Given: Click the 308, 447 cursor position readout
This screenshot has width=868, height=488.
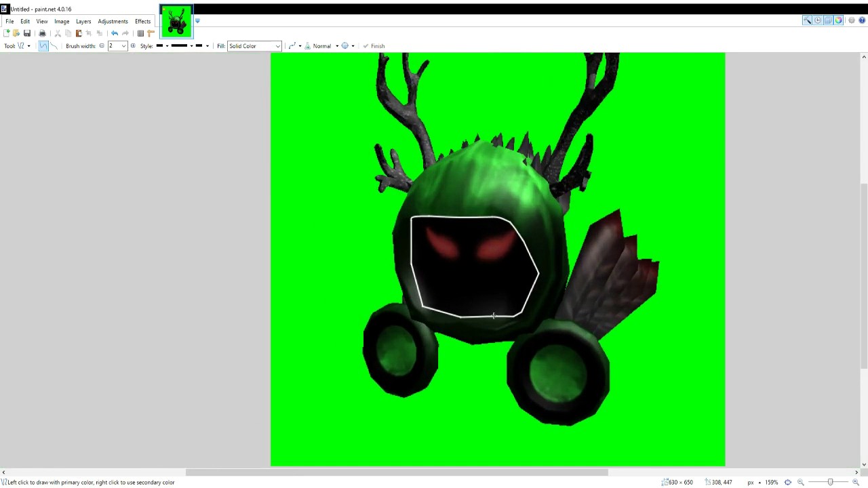Looking at the screenshot, I should click(x=719, y=483).
